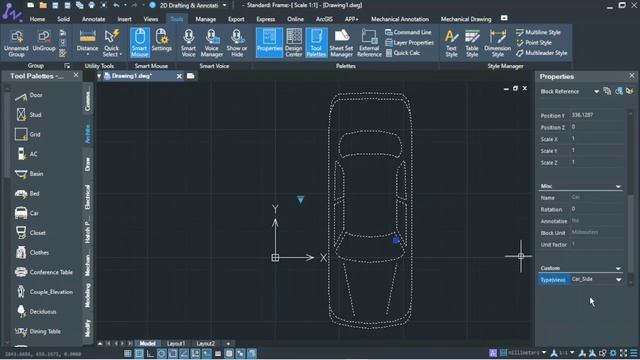
Task: Show the Command Line
Action: tap(408, 32)
